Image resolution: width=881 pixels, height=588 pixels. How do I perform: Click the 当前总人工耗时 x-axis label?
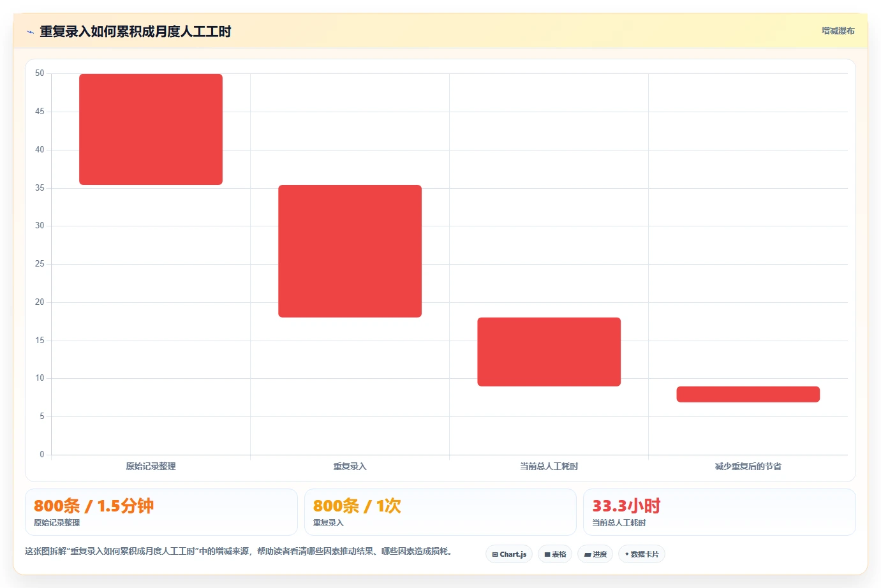(549, 466)
